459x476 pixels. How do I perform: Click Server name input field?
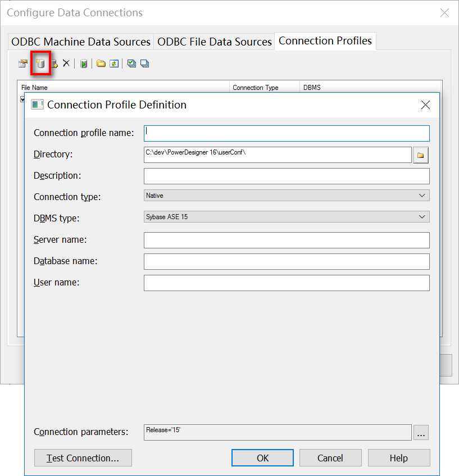coord(287,240)
